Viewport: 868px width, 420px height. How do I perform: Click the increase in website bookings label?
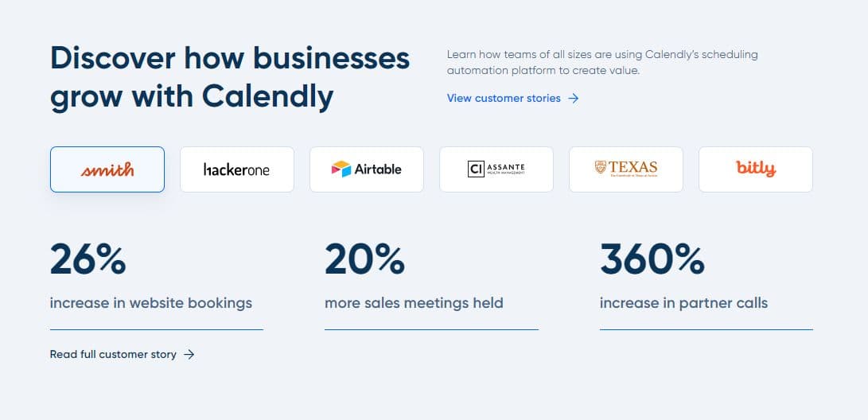(x=150, y=303)
